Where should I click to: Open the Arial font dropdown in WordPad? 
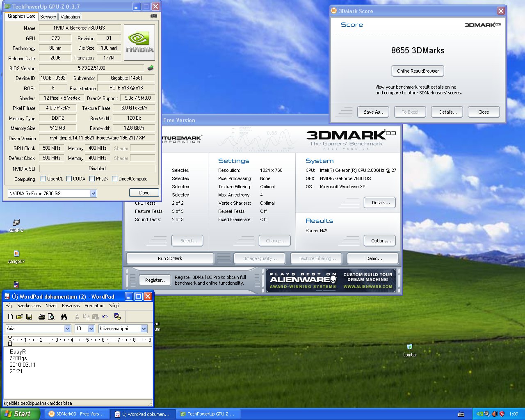(68, 329)
